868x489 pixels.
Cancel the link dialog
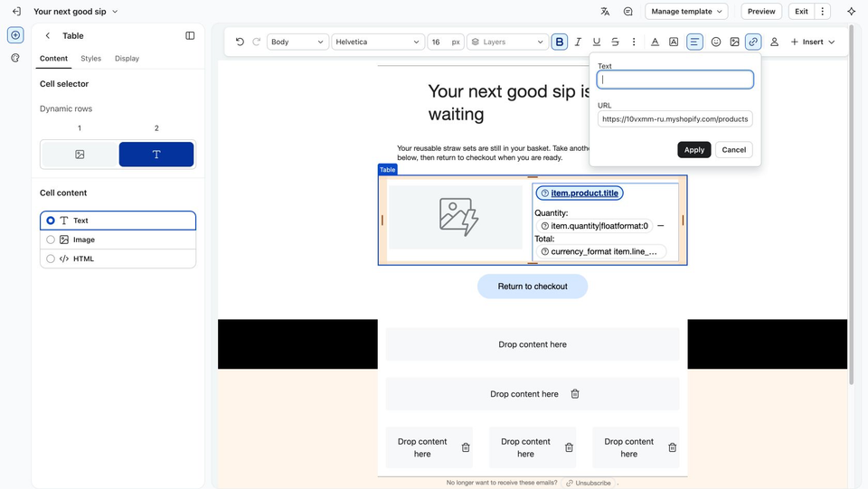pyautogui.click(x=734, y=149)
